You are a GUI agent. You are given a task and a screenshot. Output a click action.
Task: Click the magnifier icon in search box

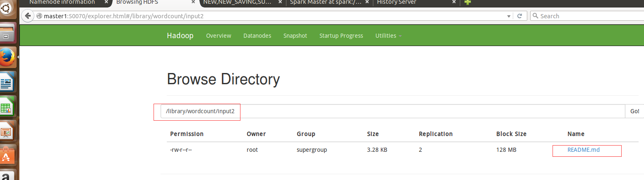coord(535,16)
